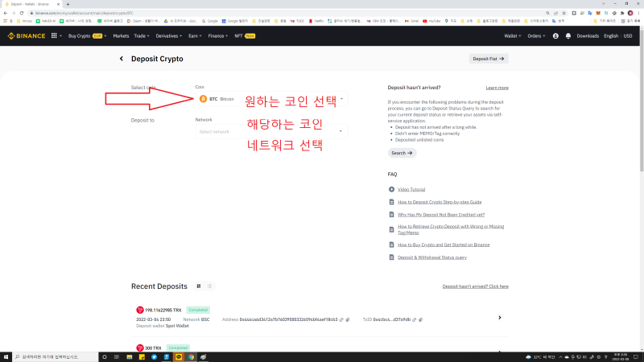Open the share page icon in the address bar

tap(555, 13)
